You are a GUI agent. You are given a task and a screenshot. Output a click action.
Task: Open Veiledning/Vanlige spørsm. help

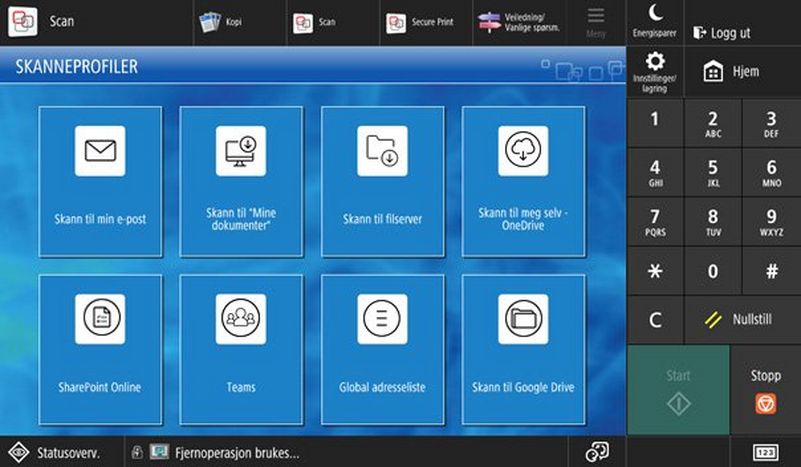pyautogui.click(x=518, y=22)
